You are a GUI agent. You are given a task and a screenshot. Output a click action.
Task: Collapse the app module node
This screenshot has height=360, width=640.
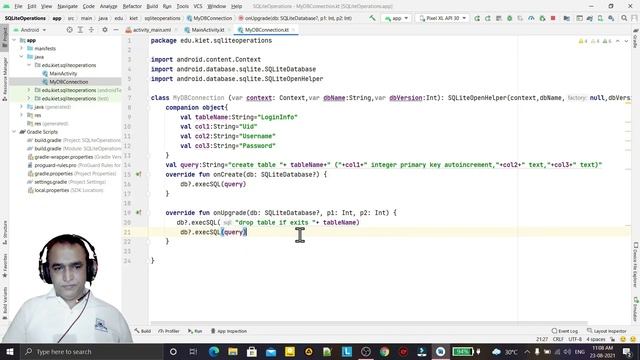[14, 40]
